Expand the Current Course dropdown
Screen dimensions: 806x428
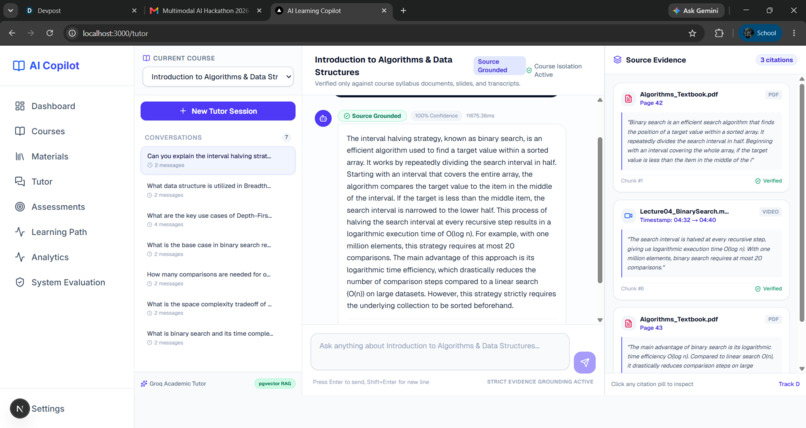(218, 77)
